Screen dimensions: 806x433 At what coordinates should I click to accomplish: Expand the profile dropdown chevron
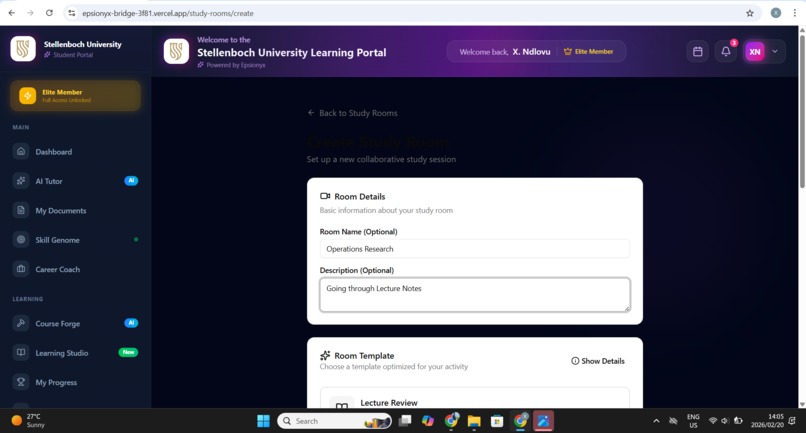tap(775, 51)
